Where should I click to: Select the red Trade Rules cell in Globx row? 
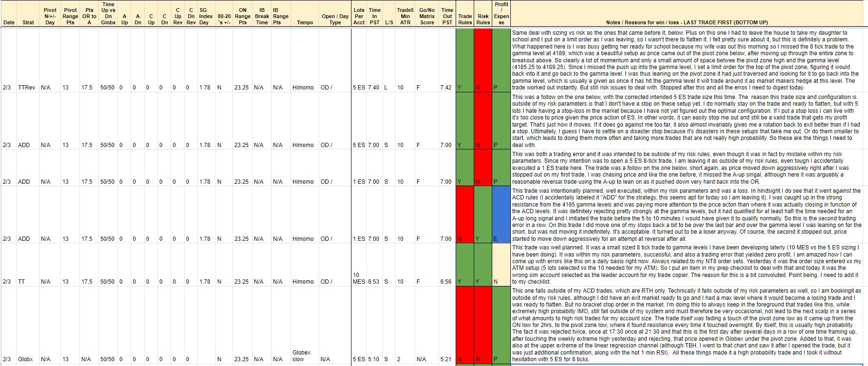(465, 325)
